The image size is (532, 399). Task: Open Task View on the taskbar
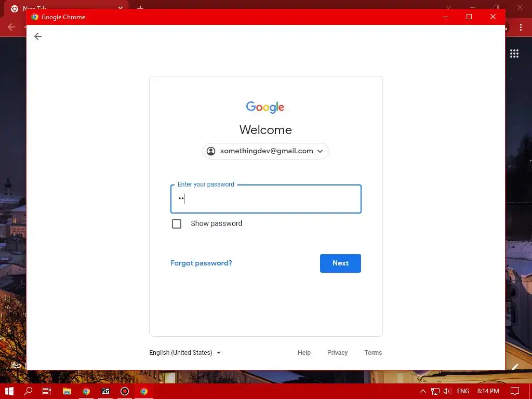47,391
